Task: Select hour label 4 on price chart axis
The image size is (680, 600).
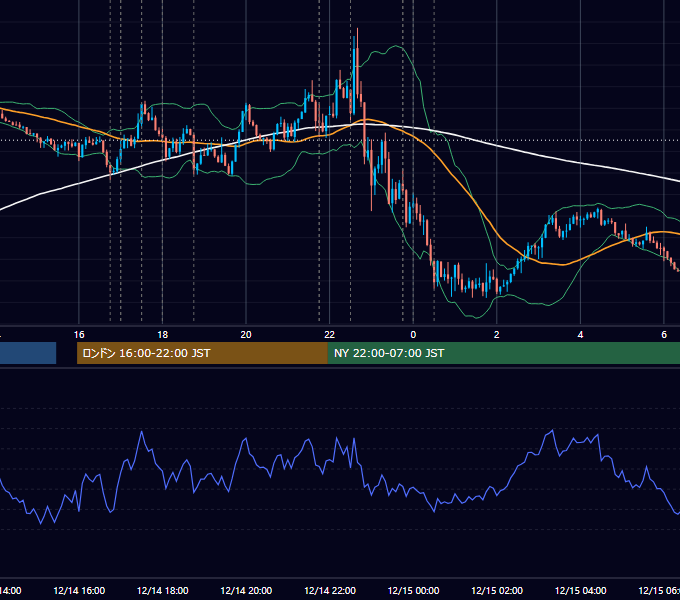Action: pos(580,335)
